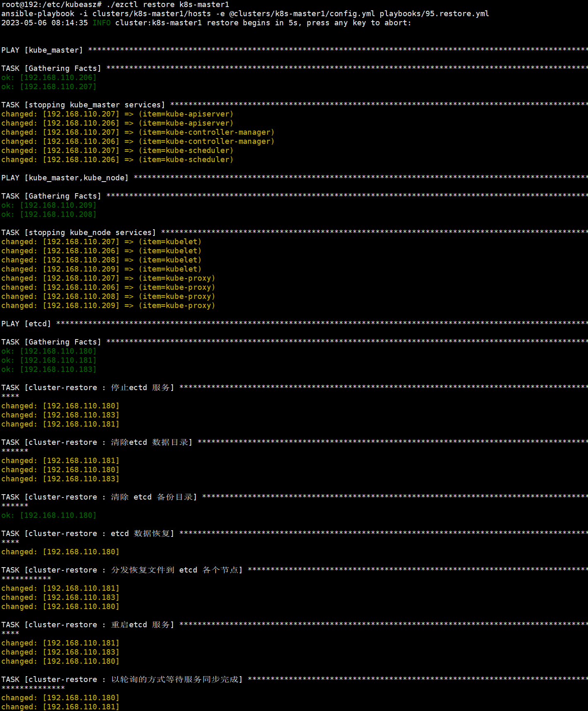The image size is (588, 711).
Task: Click the changed 192.168.110.180 line under 'etcd 数据恢复'
Action: pyautogui.click(x=60, y=552)
